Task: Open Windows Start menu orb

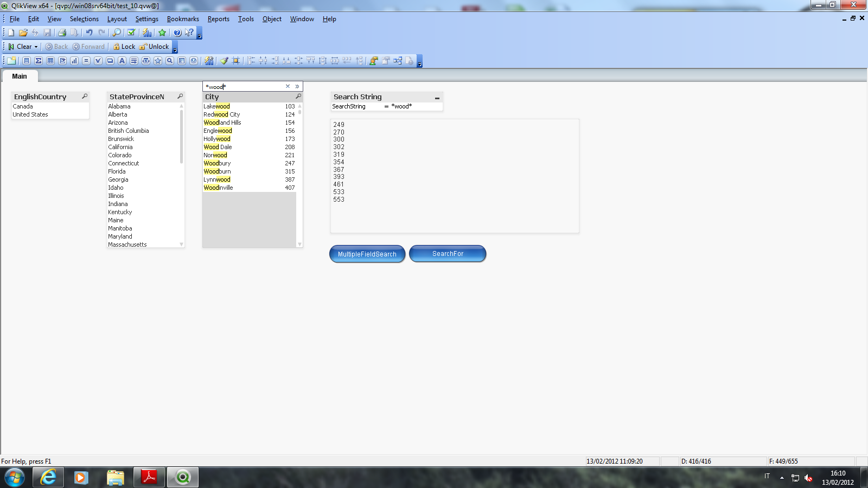Action: pos(15,477)
